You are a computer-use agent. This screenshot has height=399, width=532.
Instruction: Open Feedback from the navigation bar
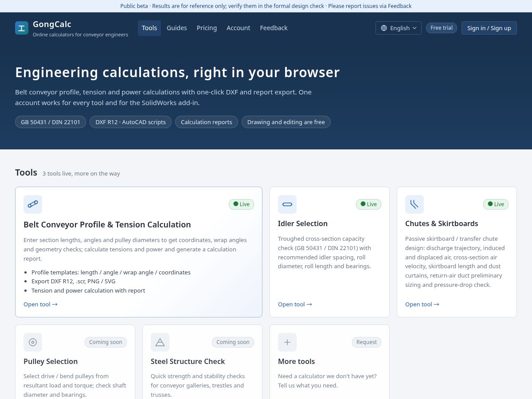tap(274, 28)
